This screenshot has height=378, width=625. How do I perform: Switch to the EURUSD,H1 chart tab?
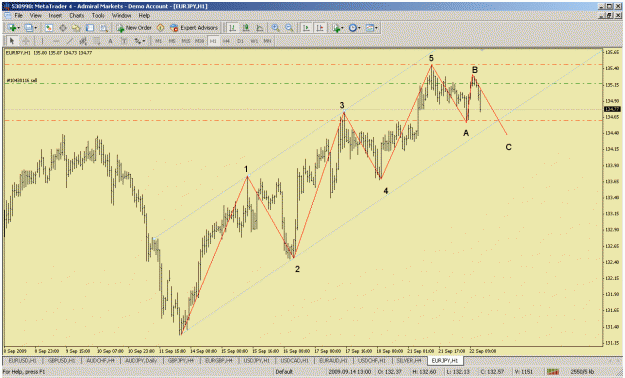pos(23,360)
